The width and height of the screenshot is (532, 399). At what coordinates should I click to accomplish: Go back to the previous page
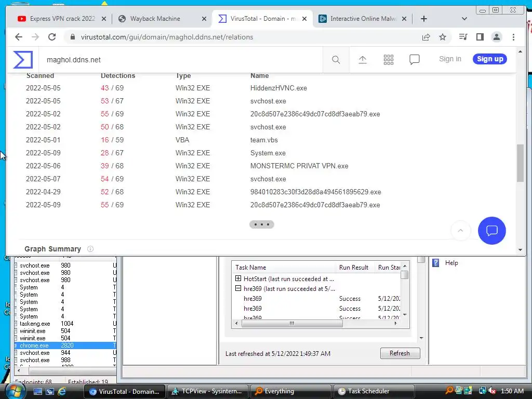[19, 37]
